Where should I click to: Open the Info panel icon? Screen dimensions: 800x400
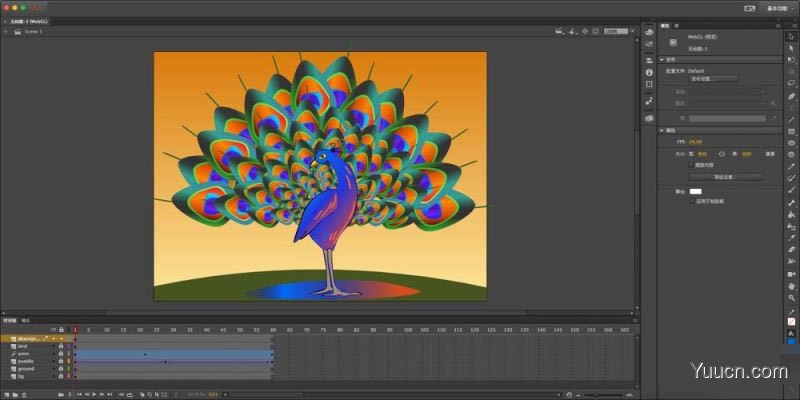(x=649, y=72)
